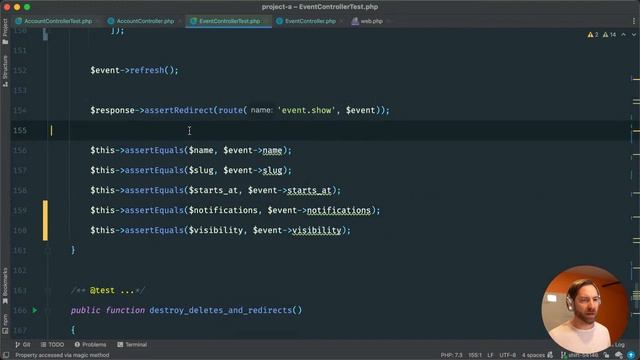
Task: Click the $event->refresh() call
Action: point(134,70)
